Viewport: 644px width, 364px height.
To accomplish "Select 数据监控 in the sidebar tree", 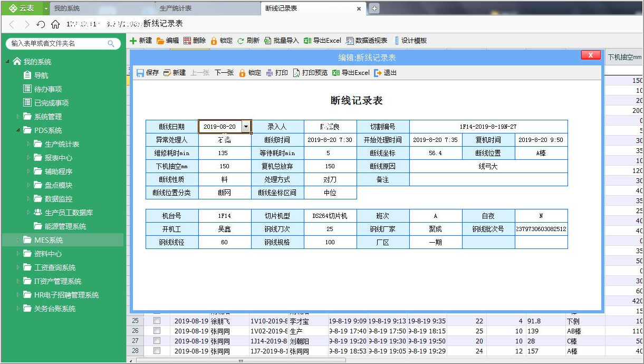I will click(59, 199).
